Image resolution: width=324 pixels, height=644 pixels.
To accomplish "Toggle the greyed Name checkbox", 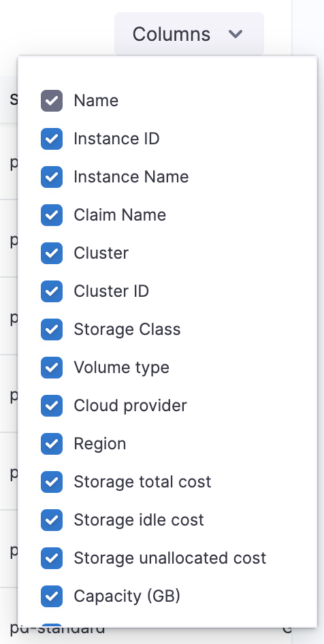I will 52,101.
